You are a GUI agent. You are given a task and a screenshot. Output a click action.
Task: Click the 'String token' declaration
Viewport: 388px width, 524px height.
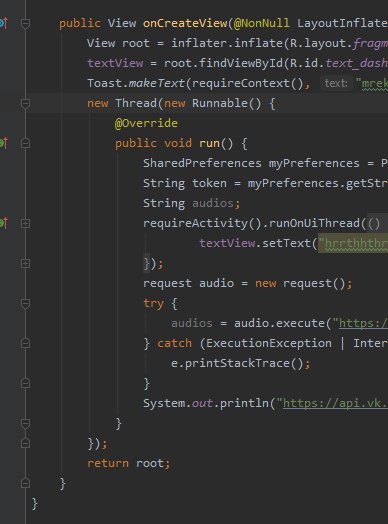point(185,183)
